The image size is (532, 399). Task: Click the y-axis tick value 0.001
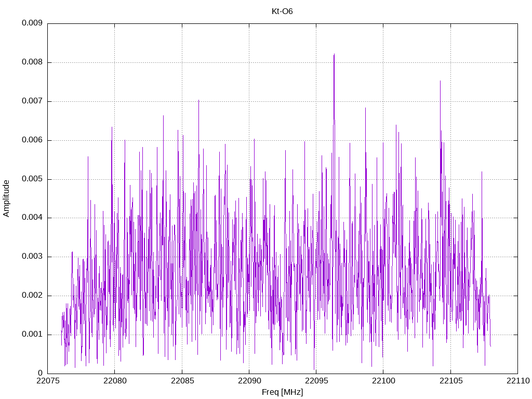(x=32, y=334)
